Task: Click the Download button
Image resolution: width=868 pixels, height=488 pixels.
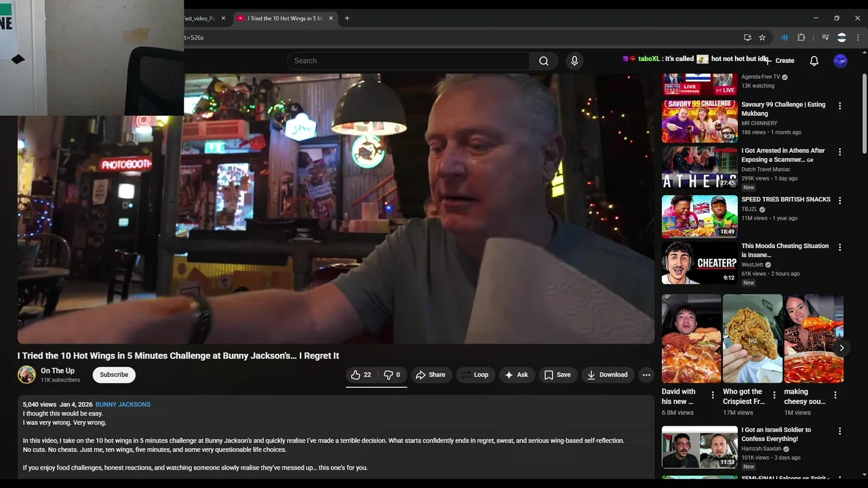Action: 608,375
